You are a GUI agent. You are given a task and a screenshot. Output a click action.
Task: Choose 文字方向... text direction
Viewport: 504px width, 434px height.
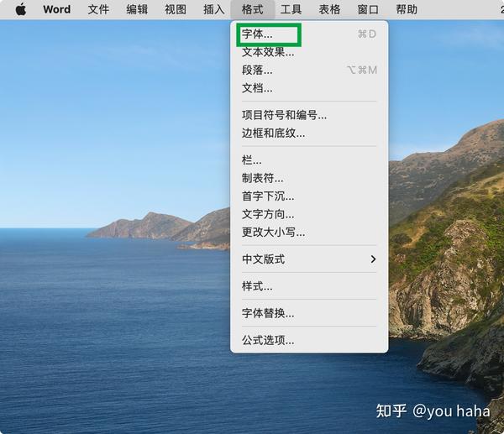point(309,213)
